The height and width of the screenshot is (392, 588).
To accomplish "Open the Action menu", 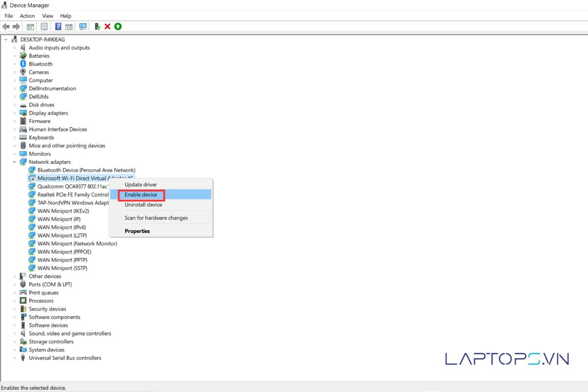I will (27, 16).
